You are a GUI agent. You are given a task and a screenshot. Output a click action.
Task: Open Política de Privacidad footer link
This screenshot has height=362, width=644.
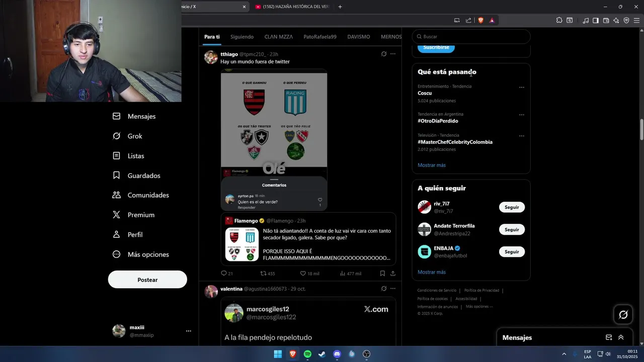(x=481, y=291)
